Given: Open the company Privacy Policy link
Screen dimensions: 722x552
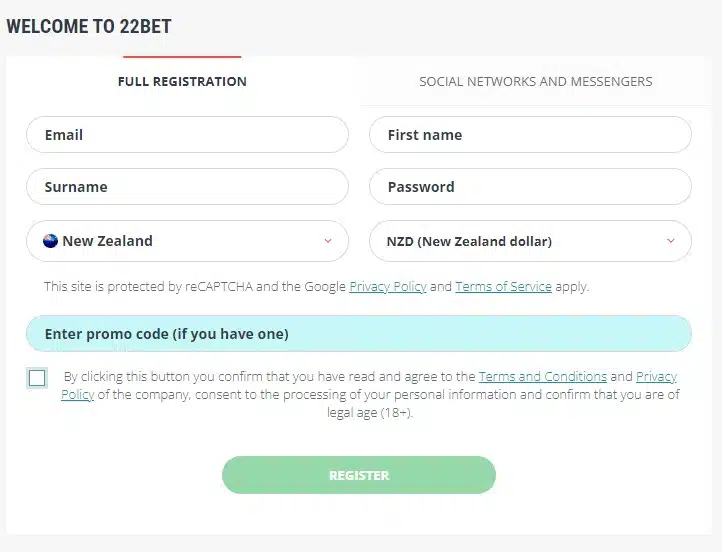Looking at the screenshot, I should 656,377.
